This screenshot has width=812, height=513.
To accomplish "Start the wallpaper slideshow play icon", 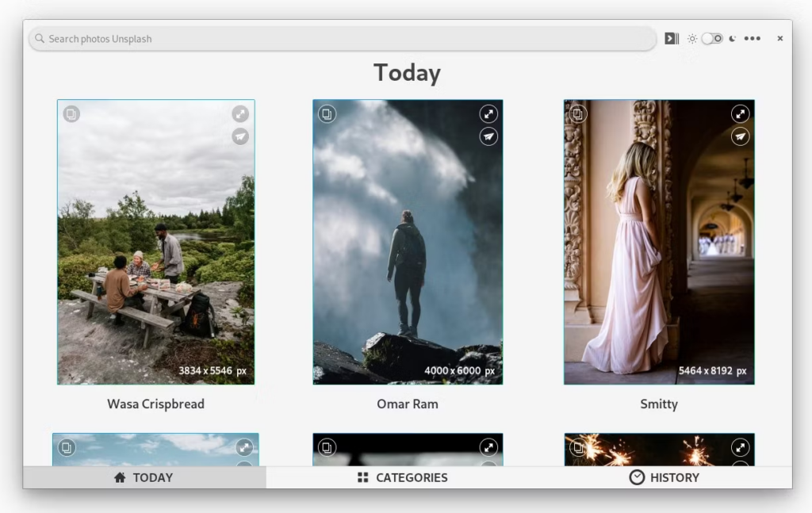I will coord(672,38).
